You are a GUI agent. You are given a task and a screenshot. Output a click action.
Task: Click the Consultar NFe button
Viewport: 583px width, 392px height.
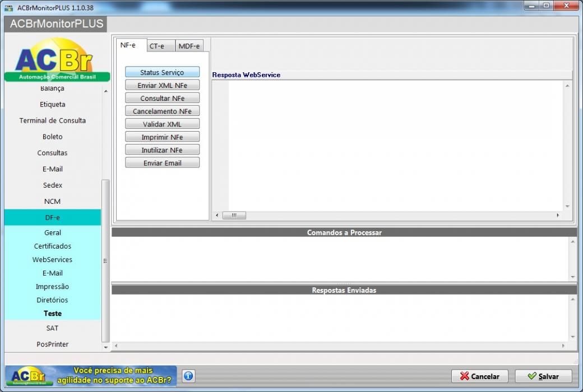pyautogui.click(x=162, y=98)
